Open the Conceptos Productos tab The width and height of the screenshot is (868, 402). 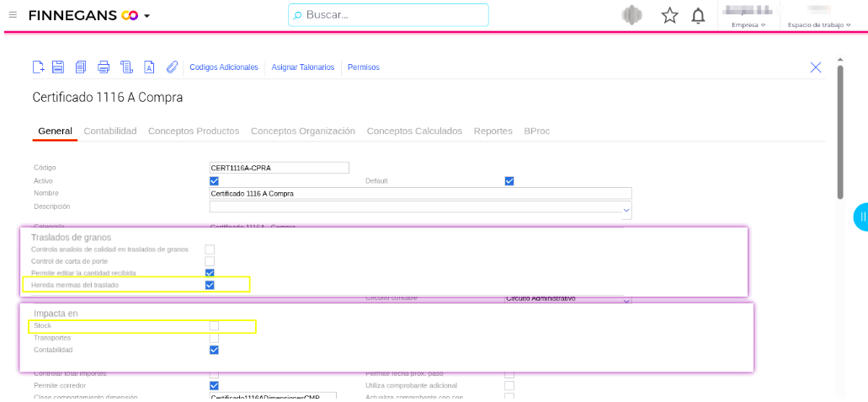[x=194, y=131]
